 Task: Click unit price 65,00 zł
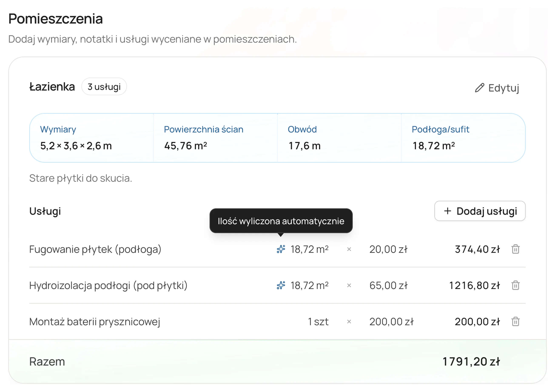[x=388, y=286]
